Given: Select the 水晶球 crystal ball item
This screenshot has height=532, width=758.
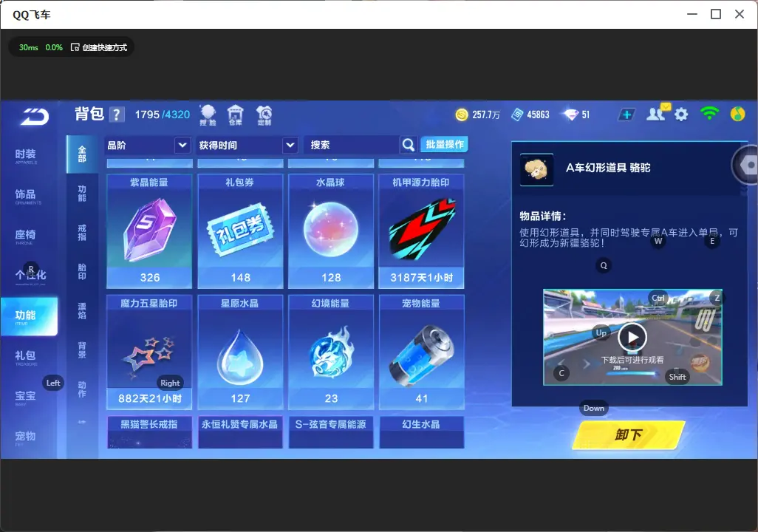Looking at the screenshot, I should [331, 231].
